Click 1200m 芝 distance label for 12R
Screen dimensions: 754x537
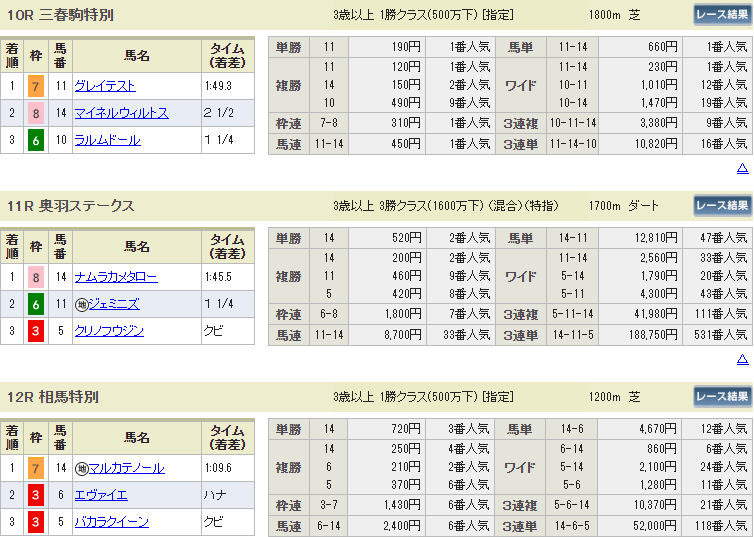pos(615,397)
